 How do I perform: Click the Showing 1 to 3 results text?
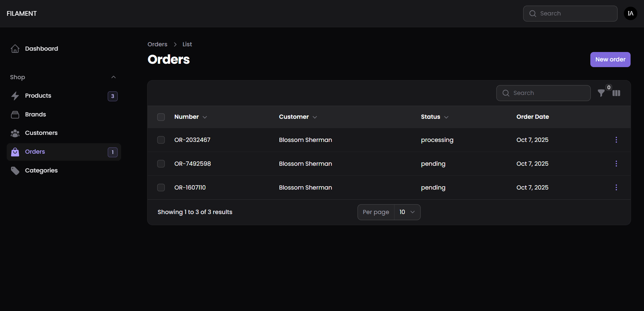[x=195, y=212]
